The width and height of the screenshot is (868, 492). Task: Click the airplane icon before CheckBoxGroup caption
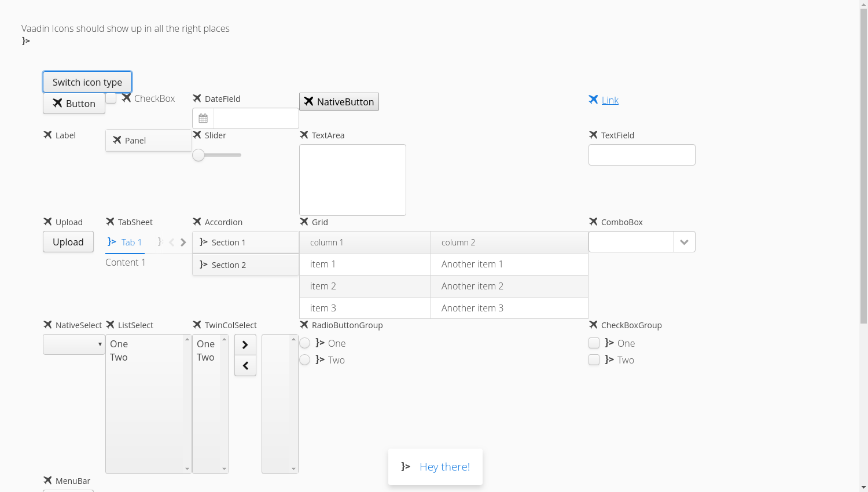click(x=593, y=325)
